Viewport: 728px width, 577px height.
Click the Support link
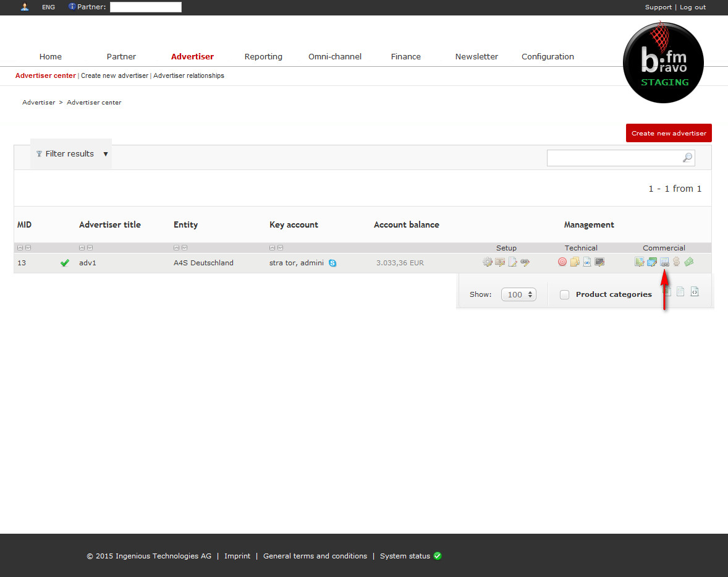658,7
